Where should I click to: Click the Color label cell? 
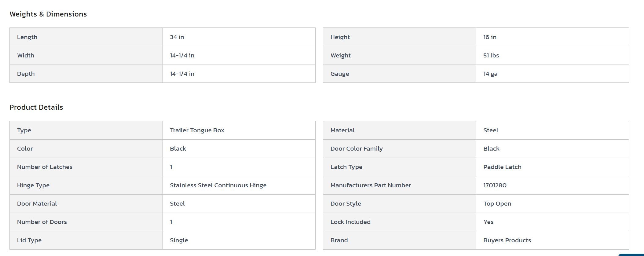click(86, 149)
